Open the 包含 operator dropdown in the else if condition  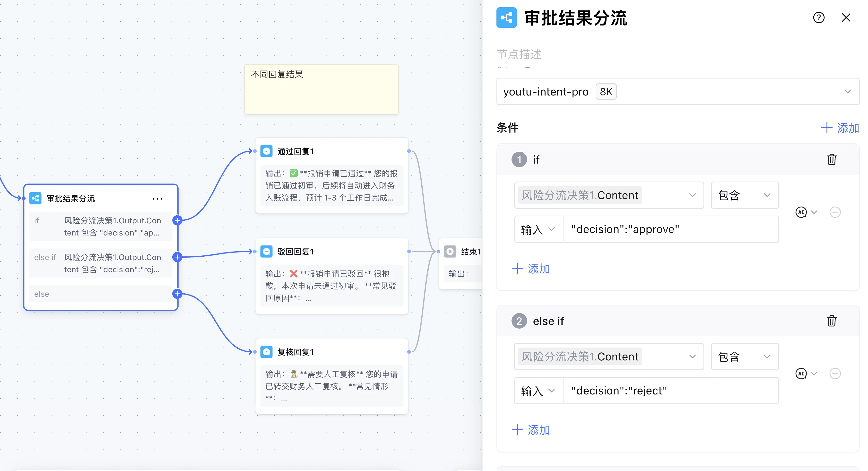click(745, 357)
